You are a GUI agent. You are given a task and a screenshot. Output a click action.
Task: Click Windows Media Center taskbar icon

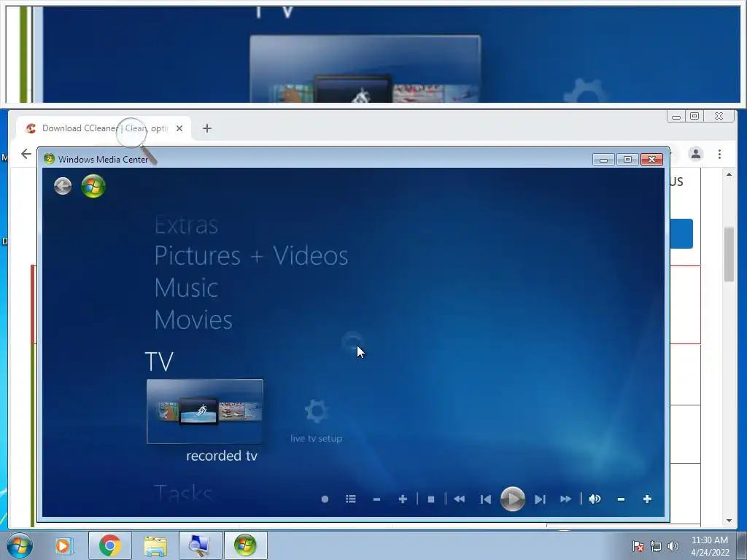245,545
